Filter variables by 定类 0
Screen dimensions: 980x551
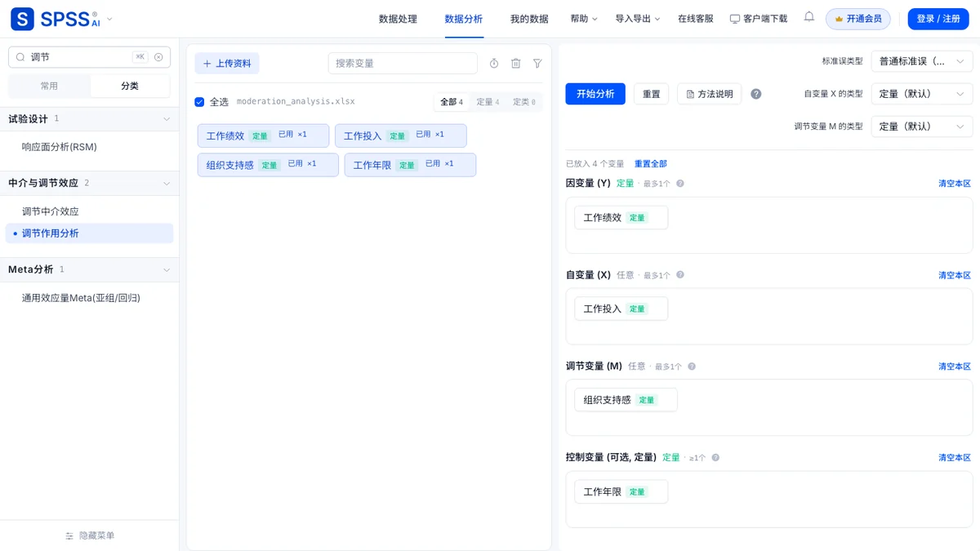click(524, 102)
